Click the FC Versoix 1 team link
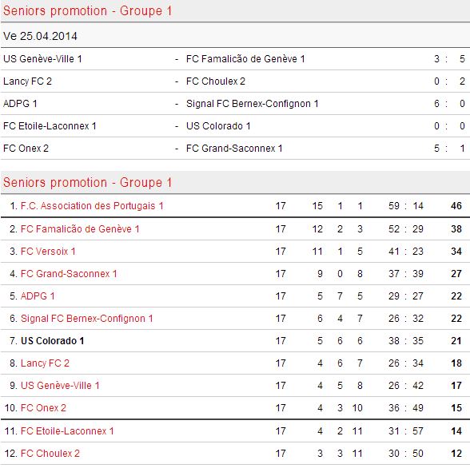This screenshot has width=470, height=476. point(48,252)
